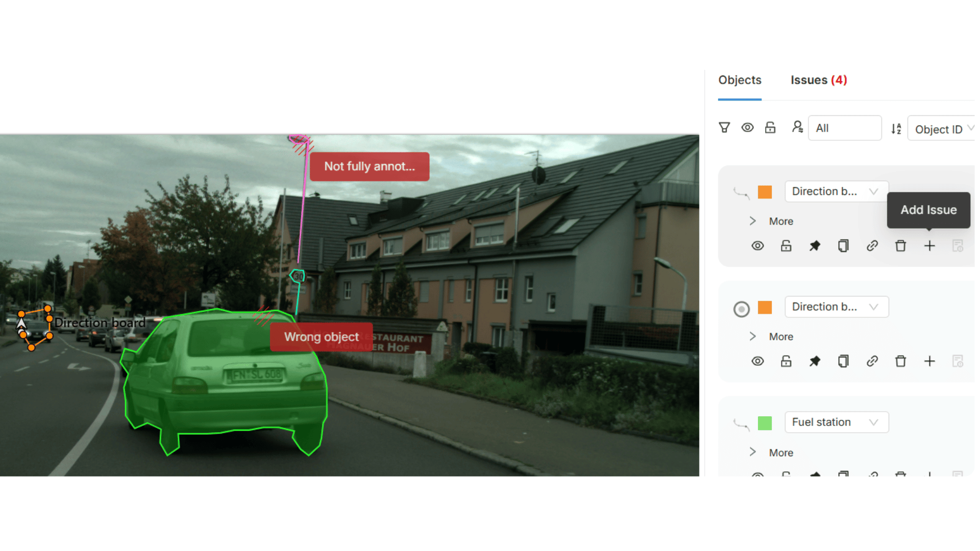Copy the first Direction board object

(843, 246)
